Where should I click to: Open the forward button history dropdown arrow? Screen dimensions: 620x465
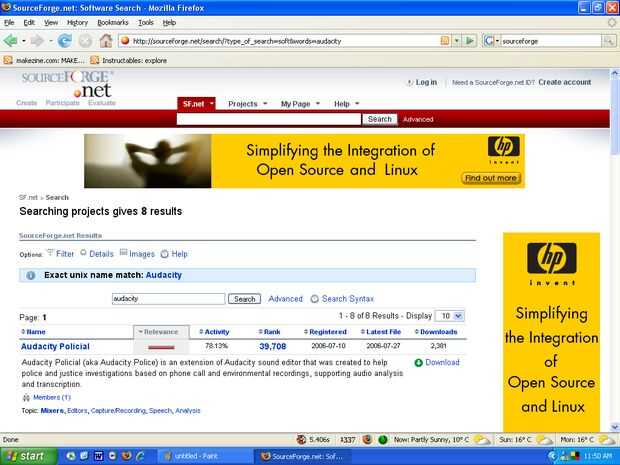51,40
